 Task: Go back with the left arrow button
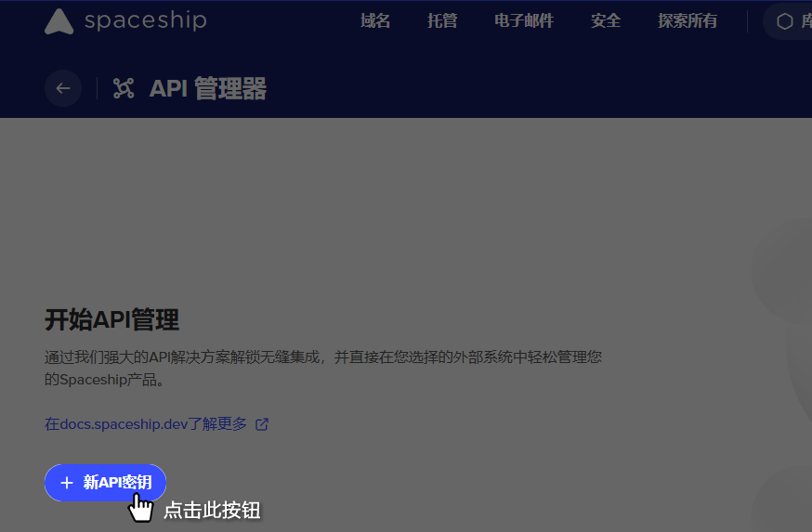pos(63,88)
